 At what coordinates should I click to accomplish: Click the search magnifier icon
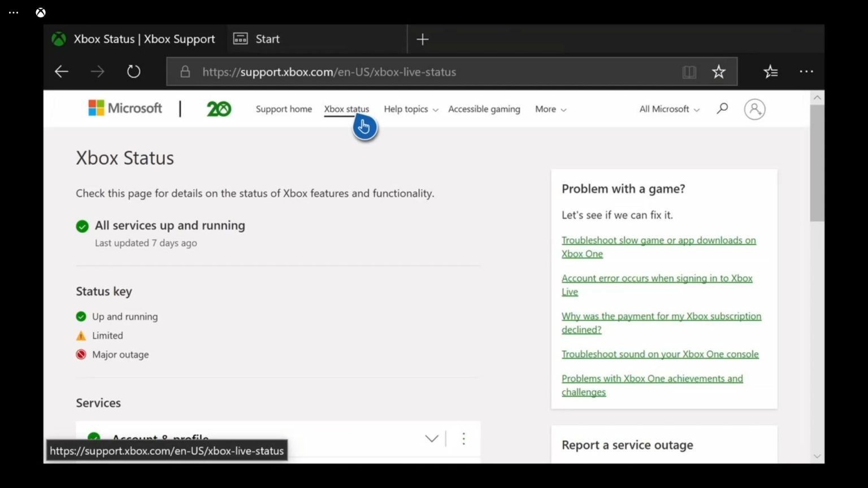722,108
